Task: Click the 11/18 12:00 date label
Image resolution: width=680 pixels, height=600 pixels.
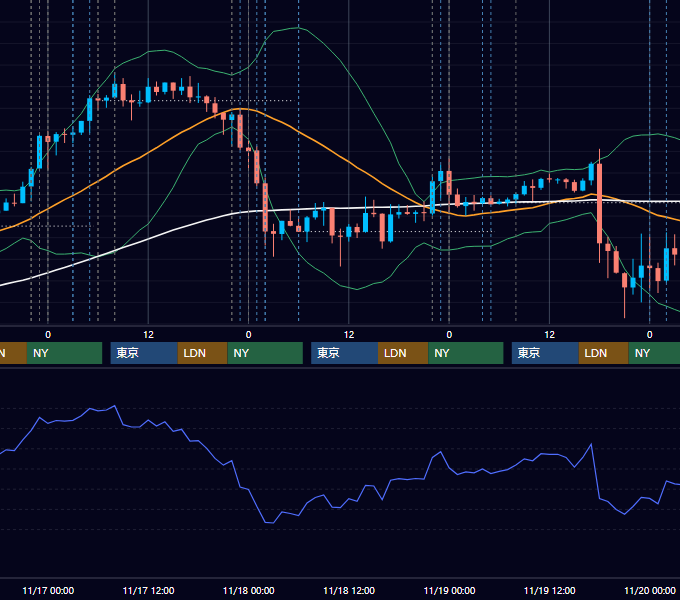Action: coord(349,590)
